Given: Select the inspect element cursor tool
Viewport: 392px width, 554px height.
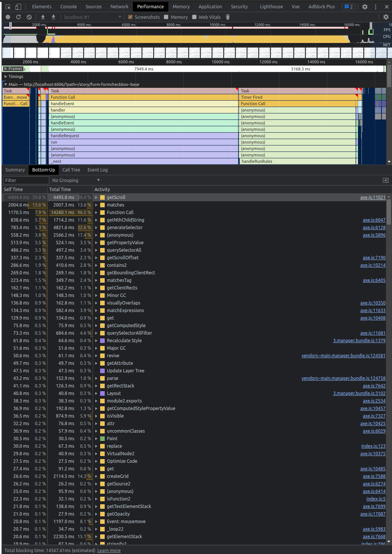Looking at the screenshot, I should click(x=8, y=6).
